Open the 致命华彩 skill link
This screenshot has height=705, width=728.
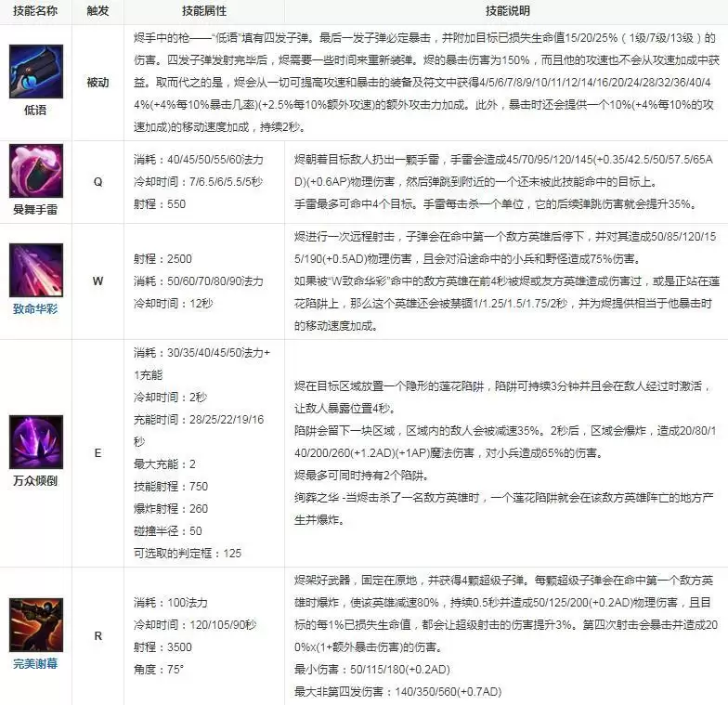(35, 308)
